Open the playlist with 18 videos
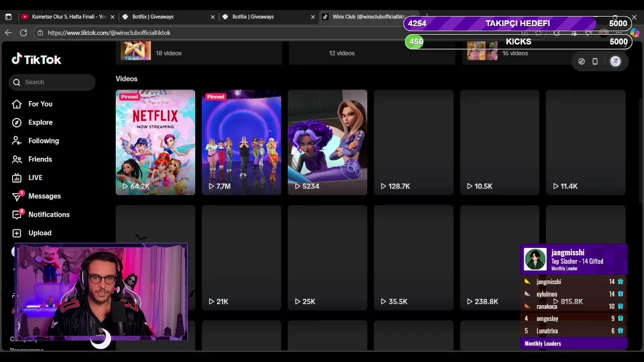The width and height of the screenshot is (644, 362). click(199, 53)
